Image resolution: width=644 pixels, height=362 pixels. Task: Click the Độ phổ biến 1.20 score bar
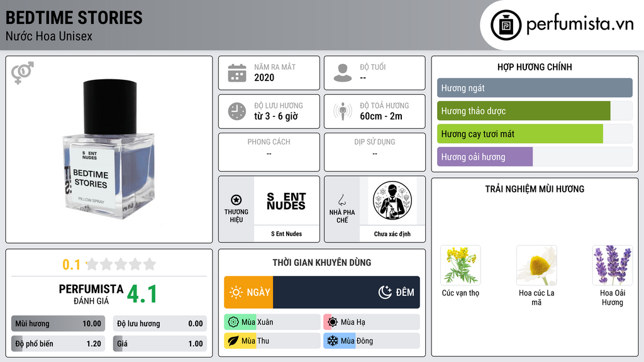point(58,344)
